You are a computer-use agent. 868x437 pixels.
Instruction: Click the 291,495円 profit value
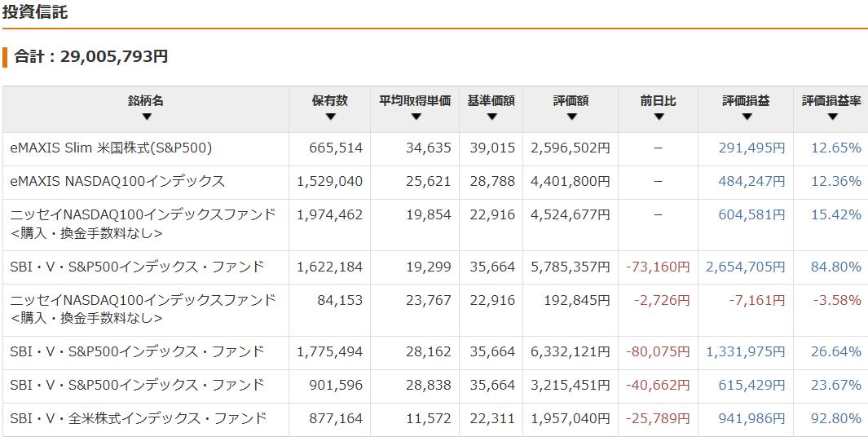[x=751, y=148]
